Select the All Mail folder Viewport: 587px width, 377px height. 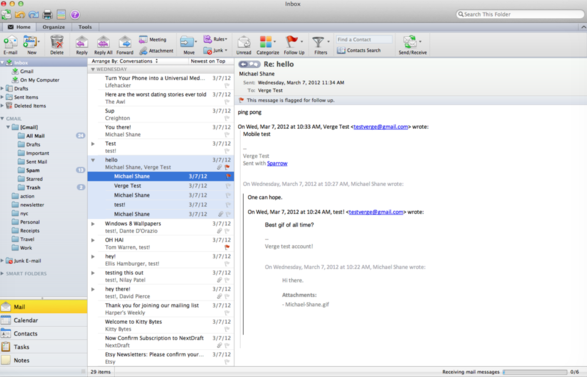click(x=35, y=136)
